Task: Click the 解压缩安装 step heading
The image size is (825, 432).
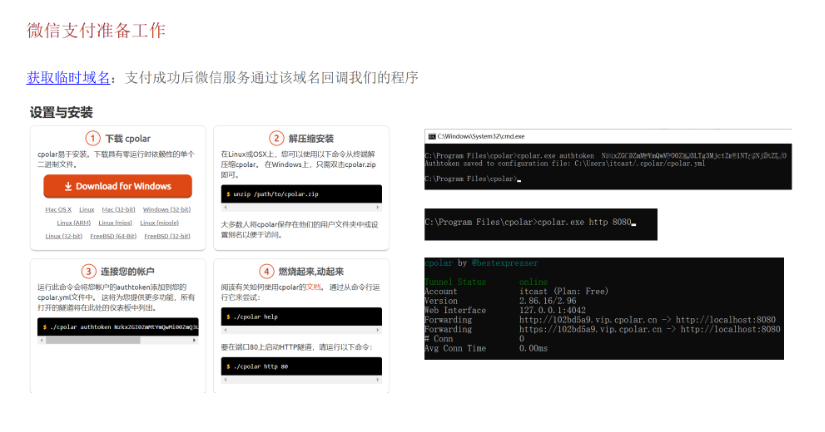Action: [x=311, y=138]
